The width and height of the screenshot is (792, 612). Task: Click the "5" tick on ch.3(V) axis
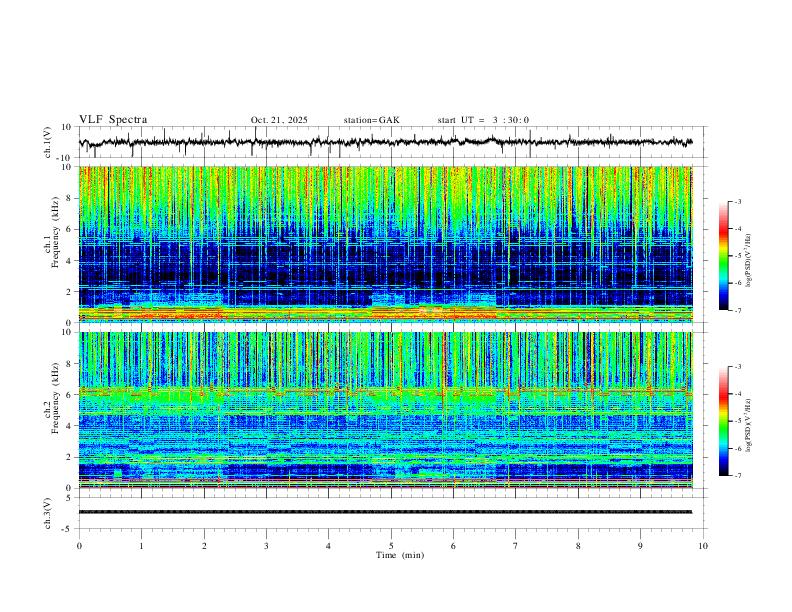tap(70, 498)
